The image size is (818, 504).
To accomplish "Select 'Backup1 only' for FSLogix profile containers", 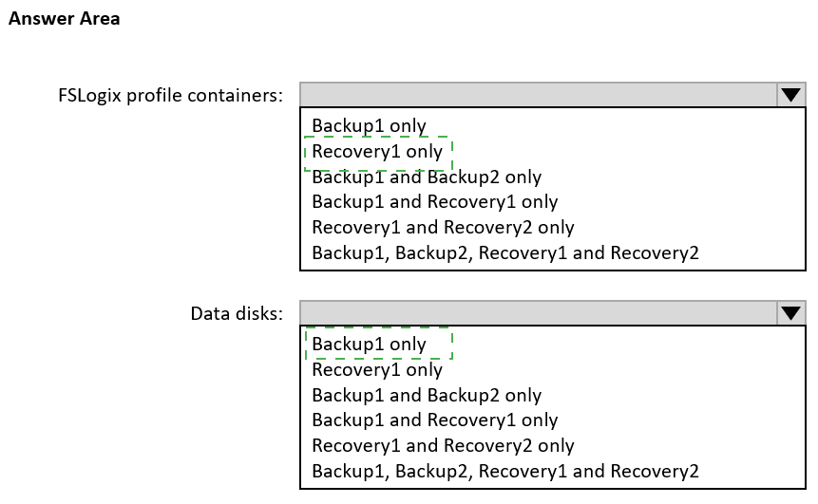I will click(369, 125).
